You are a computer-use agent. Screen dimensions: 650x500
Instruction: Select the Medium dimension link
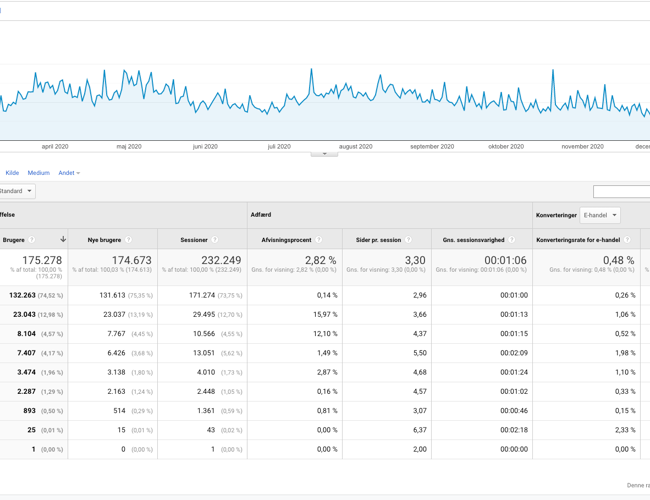[38, 173]
